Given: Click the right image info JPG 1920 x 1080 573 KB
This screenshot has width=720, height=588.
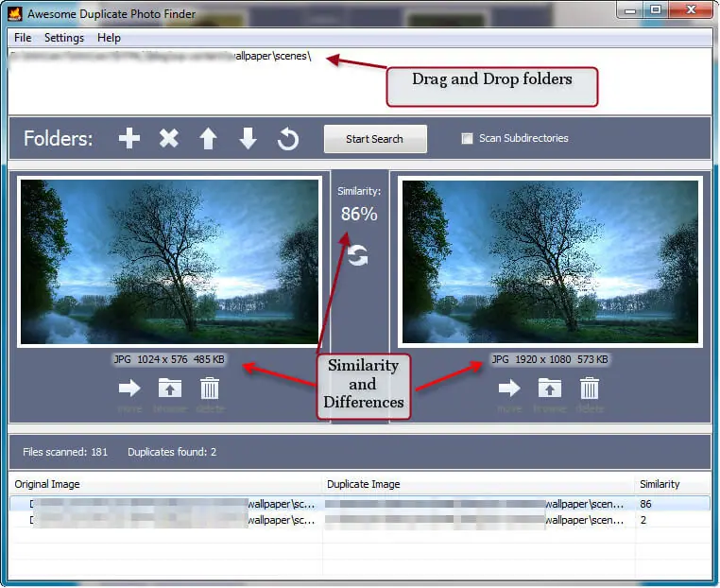Looking at the screenshot, I should coord(550,359).
